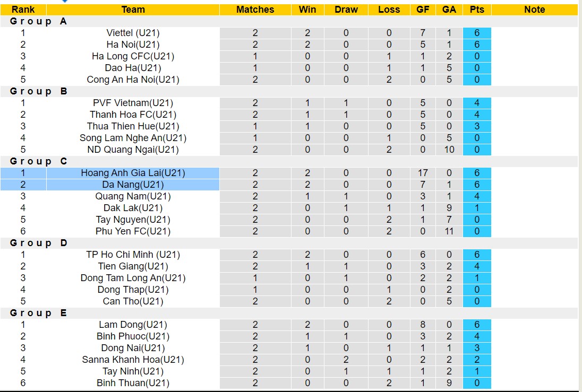Click the Group E section heading
This screenshot has height=392, width=582.
39,313
